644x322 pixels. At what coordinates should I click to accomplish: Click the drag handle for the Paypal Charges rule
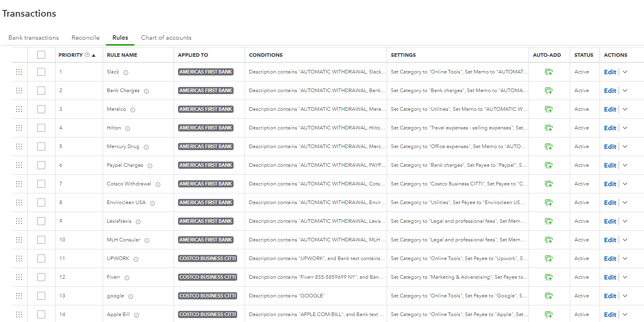tap(19, 165)
